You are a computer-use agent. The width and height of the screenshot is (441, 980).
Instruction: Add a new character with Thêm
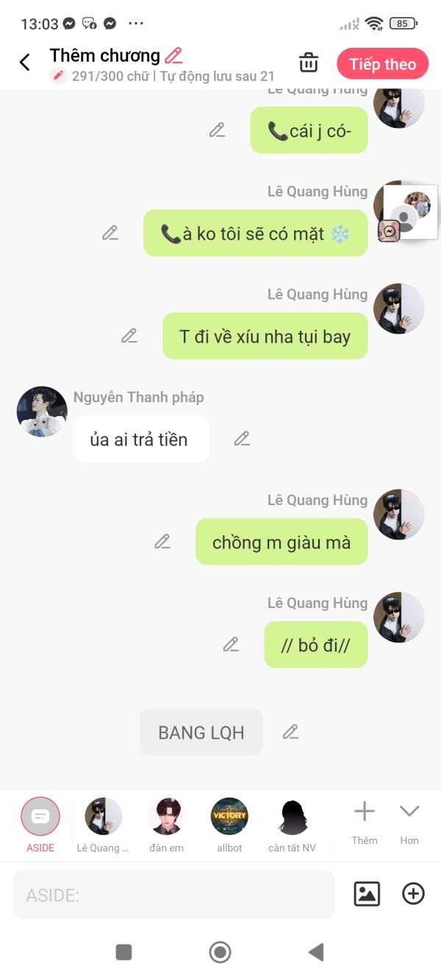coord(365,823)
